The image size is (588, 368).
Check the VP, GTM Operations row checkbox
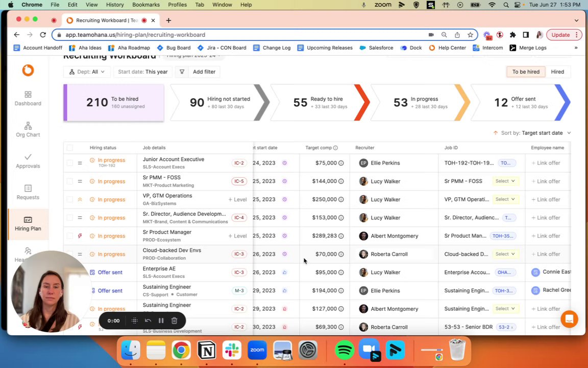click(70, 199)
